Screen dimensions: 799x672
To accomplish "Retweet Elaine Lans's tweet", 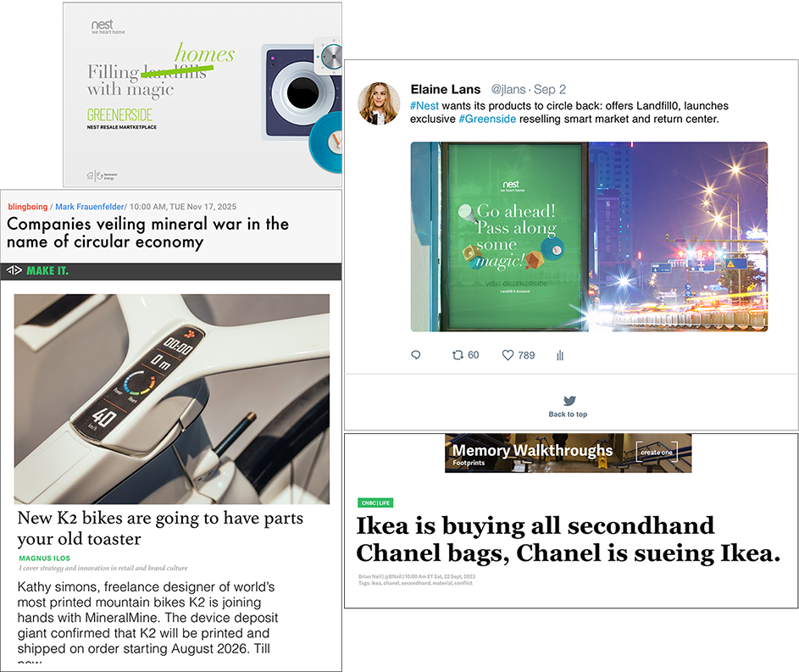I will point(458,355).
